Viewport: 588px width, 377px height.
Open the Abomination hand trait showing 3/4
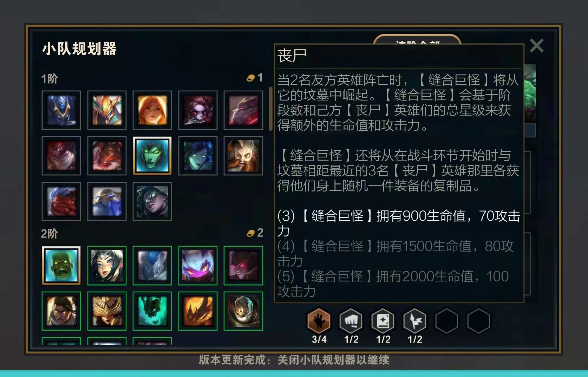coord(319,321)
